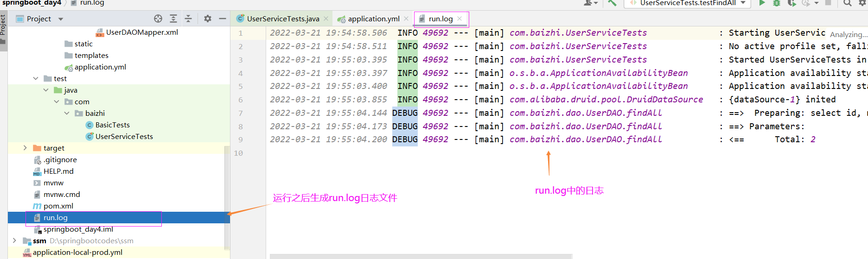
Task: Close the application.yml editor tab
Action: coord(406,19)
